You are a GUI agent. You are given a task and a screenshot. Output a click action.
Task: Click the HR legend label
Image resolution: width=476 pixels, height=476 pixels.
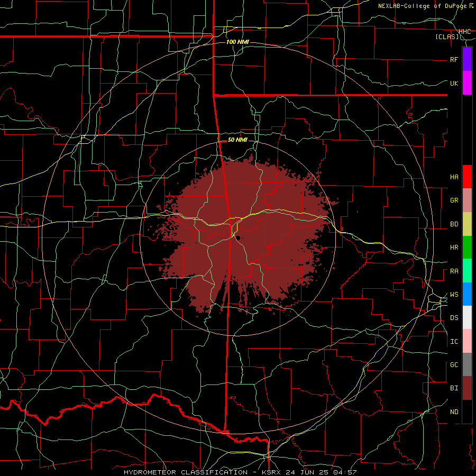[x=454, y=248]
